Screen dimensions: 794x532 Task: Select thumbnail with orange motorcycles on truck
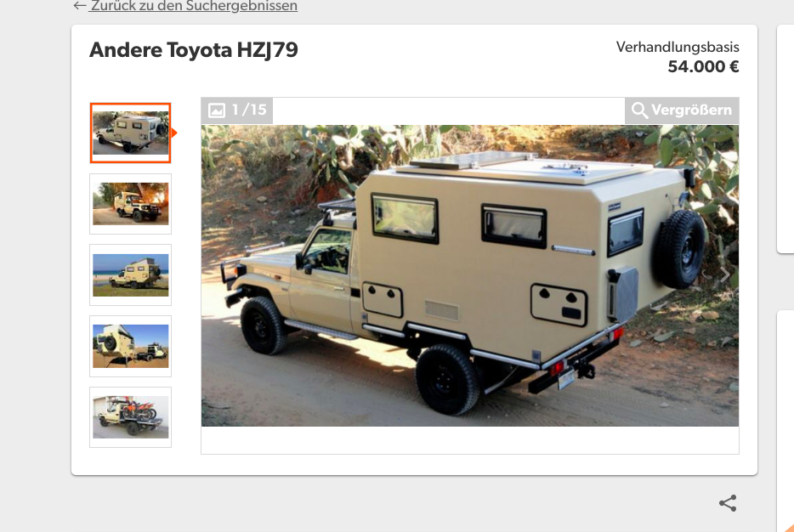pos(131,417)
